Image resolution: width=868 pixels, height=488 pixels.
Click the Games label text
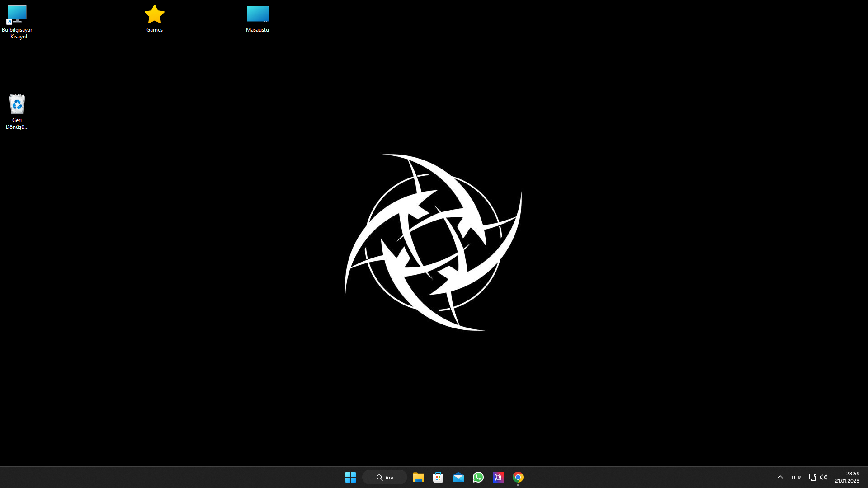155,30
